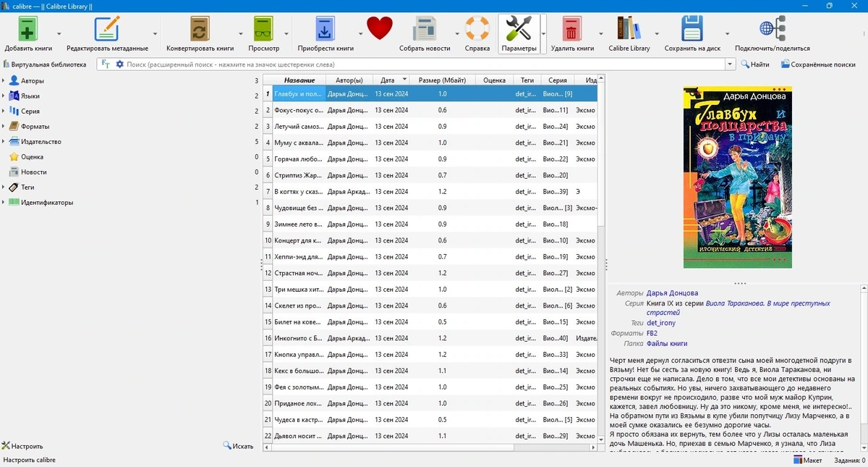Click Настроить in tag browser
This screenshot has width=868, height=467.
[22, 446]
